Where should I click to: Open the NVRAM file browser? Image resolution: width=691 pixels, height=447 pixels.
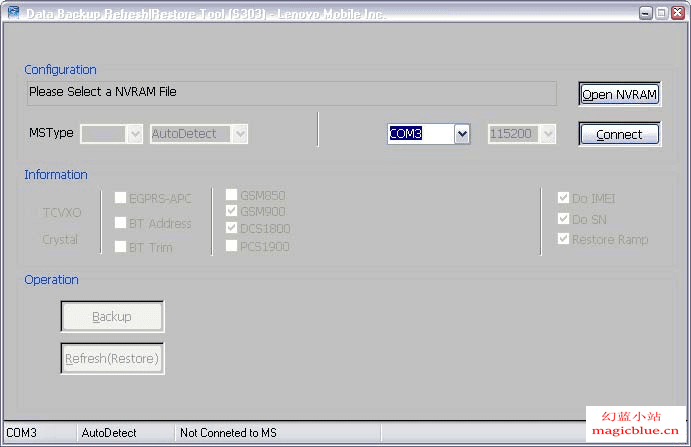[619, 94]
